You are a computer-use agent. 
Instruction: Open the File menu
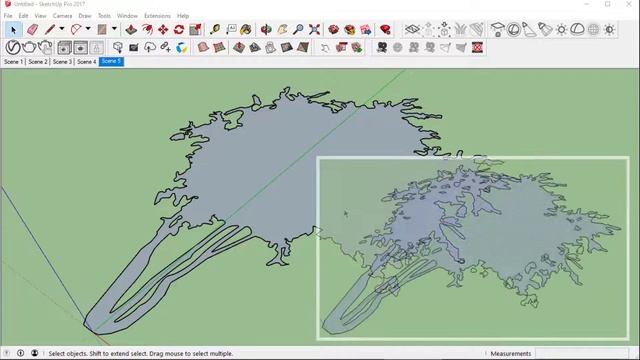click(8, 16)
